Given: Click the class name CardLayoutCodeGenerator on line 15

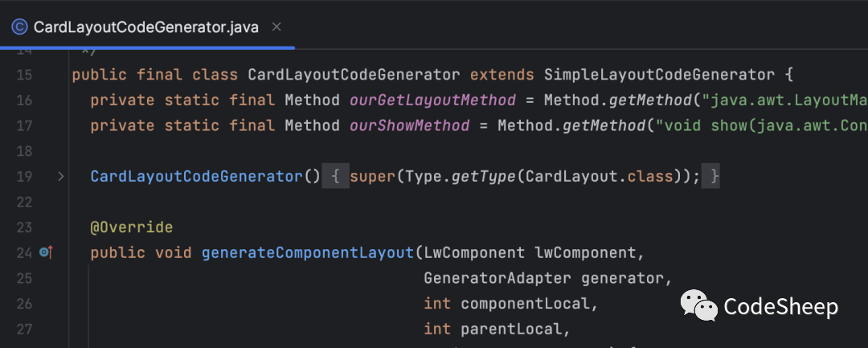Looking at the screenshot, I should tap(354, 75).
